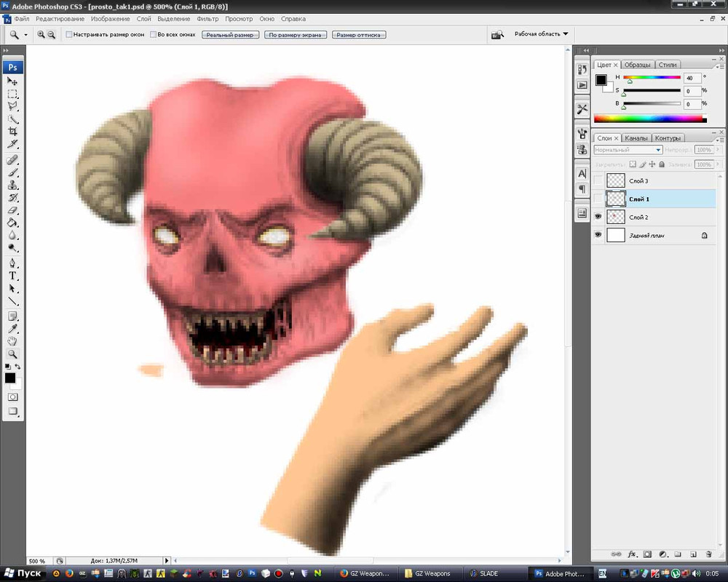Select the Blur tool
The height and width of the screenshot is (582, 728).
12,235
